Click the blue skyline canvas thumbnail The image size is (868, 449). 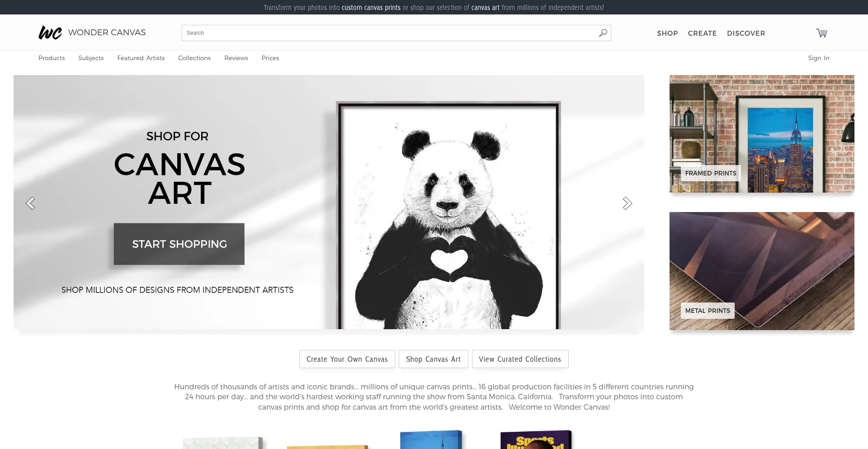[432, 440]
